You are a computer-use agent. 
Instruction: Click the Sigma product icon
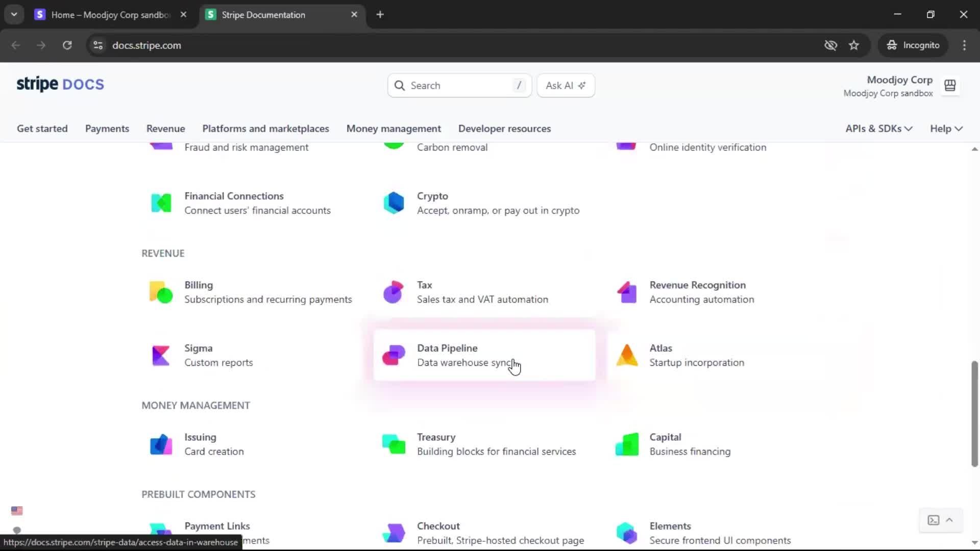point(161,356)
